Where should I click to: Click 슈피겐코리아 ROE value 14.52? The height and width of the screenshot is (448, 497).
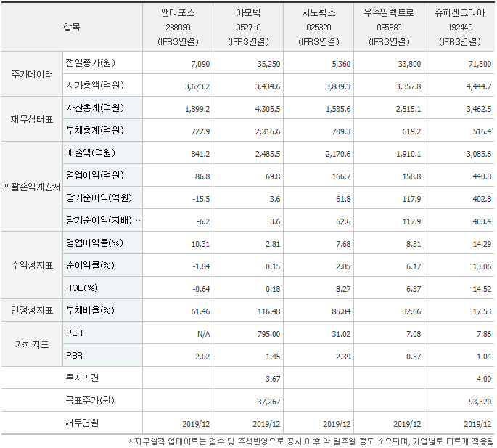coord(482,290)
